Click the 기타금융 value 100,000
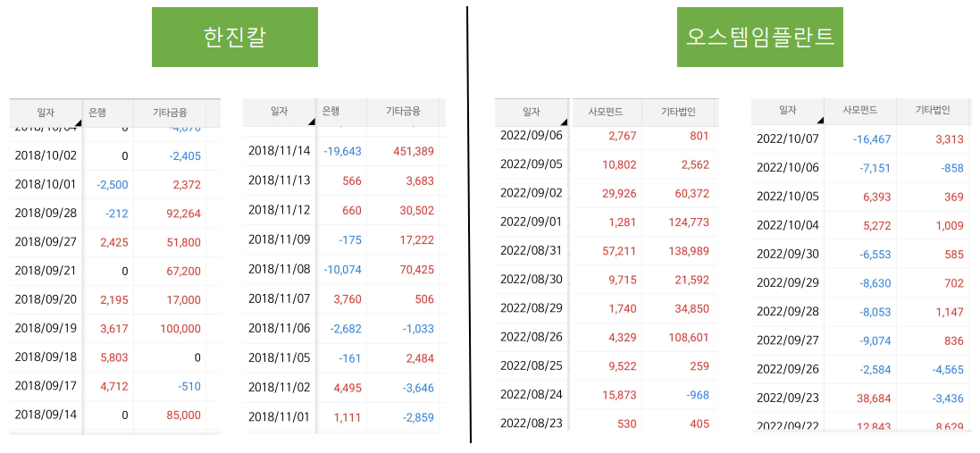The image size is (980, 453). tap(180, 329)
